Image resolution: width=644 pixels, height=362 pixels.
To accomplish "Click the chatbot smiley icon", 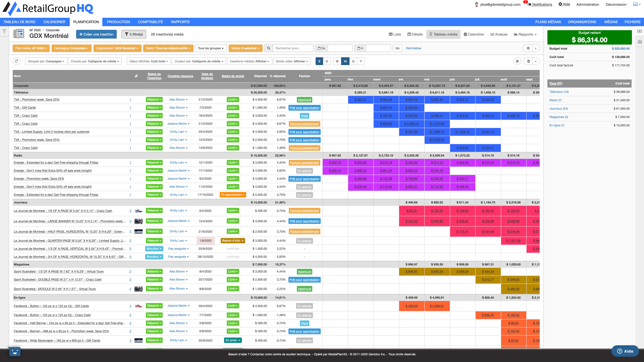I will [x=15, y=352].
